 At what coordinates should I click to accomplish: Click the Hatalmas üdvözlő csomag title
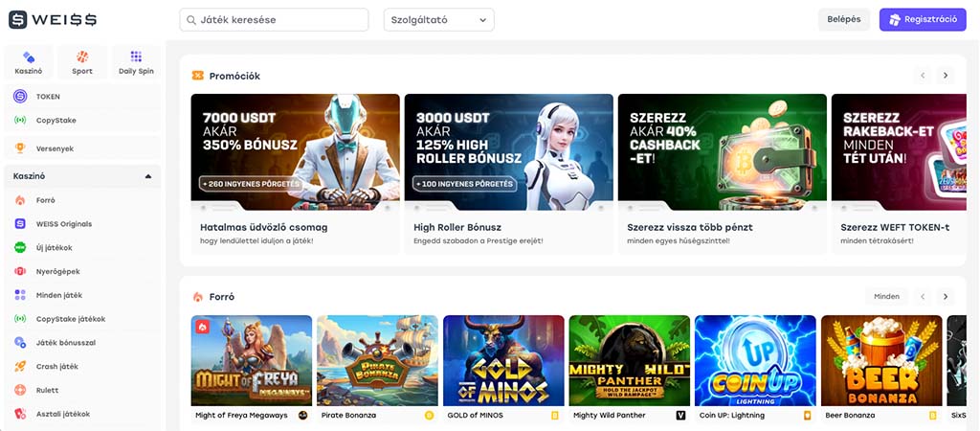[x=264, y=227]
